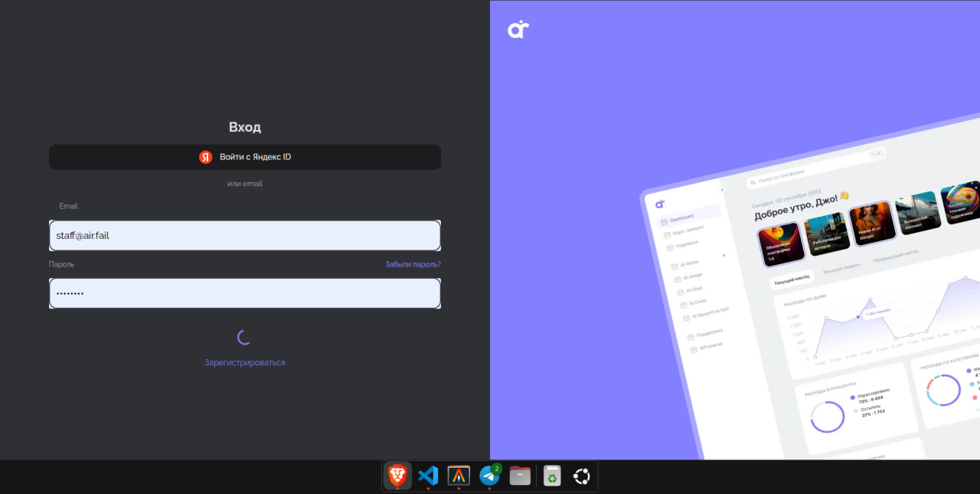
Task: Focus the Пароль password input field
Action: pos(245,293)
